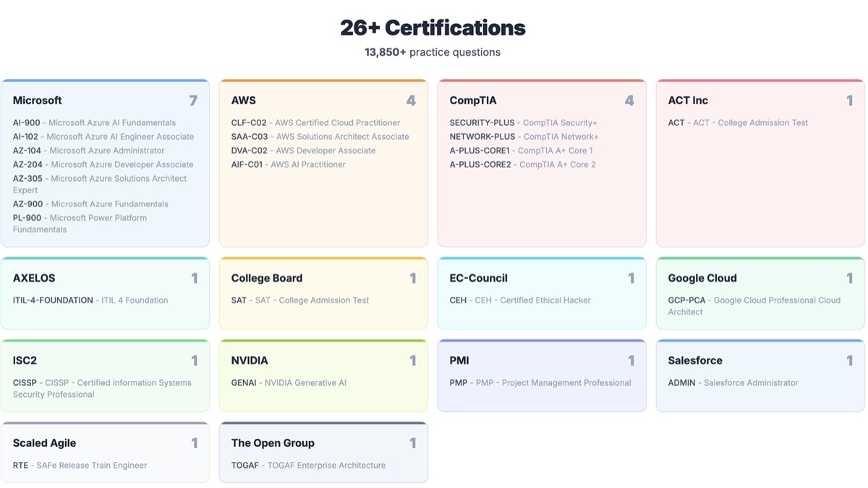Select the CLF-C02 AWS Cloud Practitioner exam
This screenshot has height=488, width=868.
tap(314, 122)
